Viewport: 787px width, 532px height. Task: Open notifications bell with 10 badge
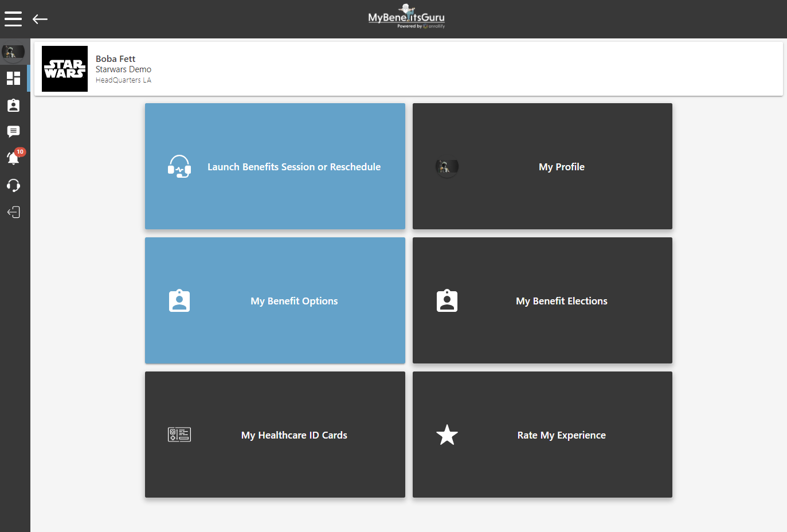(15, 157)
